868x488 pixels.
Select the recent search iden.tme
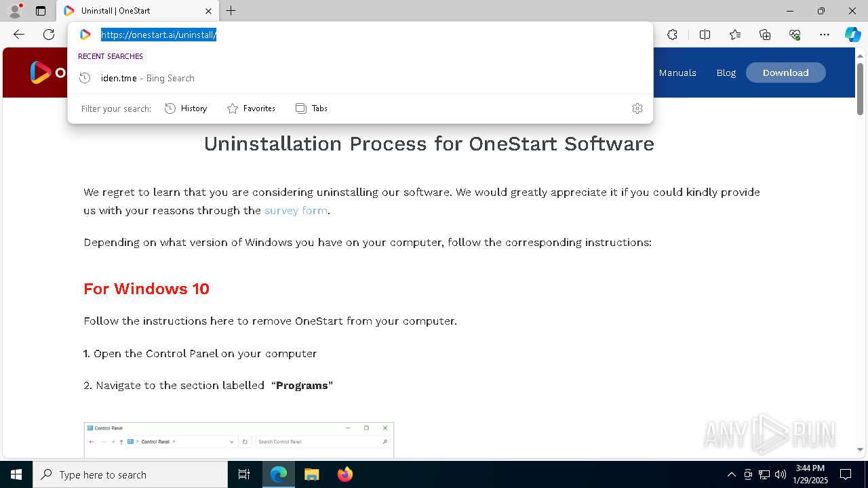[360, 78]
